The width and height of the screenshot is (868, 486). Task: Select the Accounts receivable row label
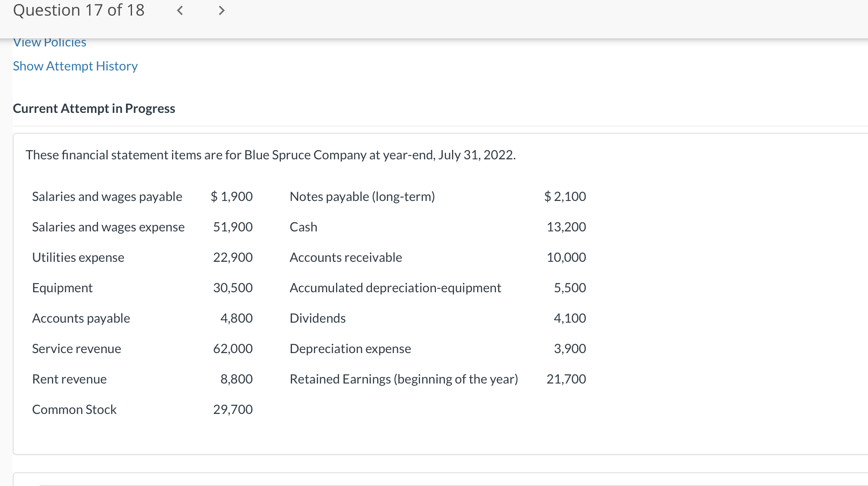(x=345, y=257)
